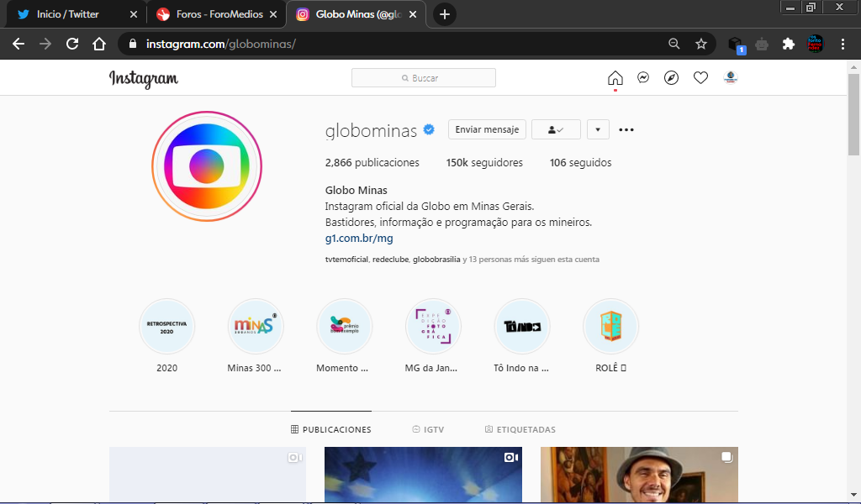Toggle the following person-check button
The width and height of the screenshot is (861, 504).
556,129
